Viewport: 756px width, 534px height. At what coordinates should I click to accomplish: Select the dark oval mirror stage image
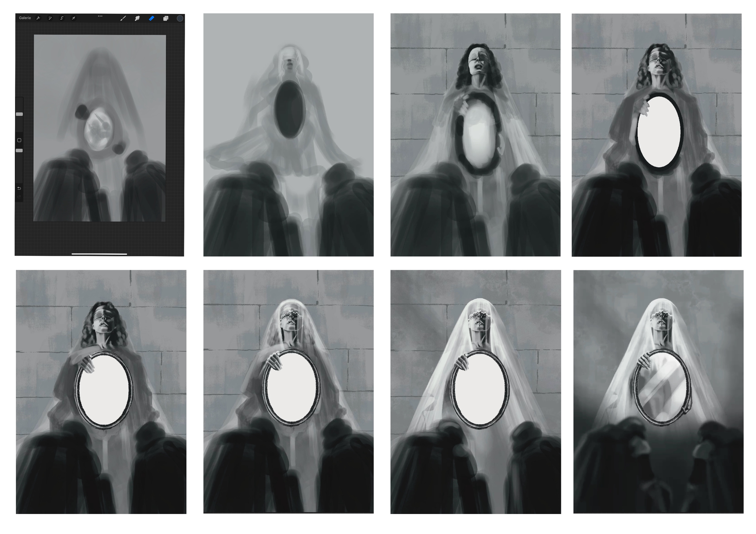coord(288,135)
